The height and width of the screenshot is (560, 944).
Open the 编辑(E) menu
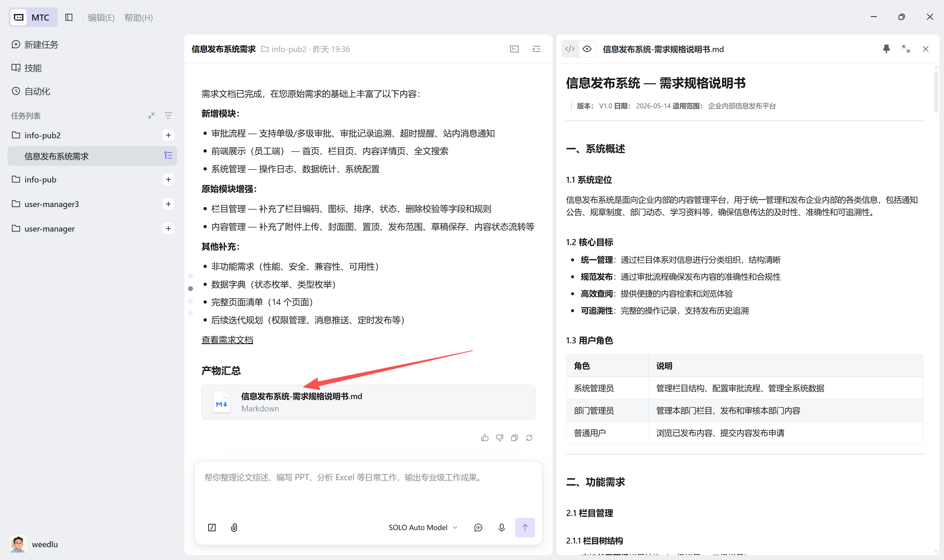[x=101, y=18]
